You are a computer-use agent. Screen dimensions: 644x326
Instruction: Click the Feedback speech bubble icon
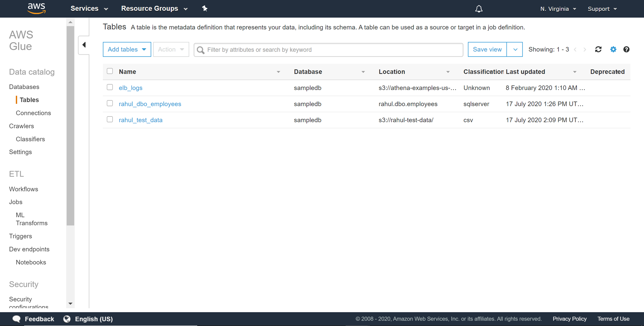[x=16, y=319]
